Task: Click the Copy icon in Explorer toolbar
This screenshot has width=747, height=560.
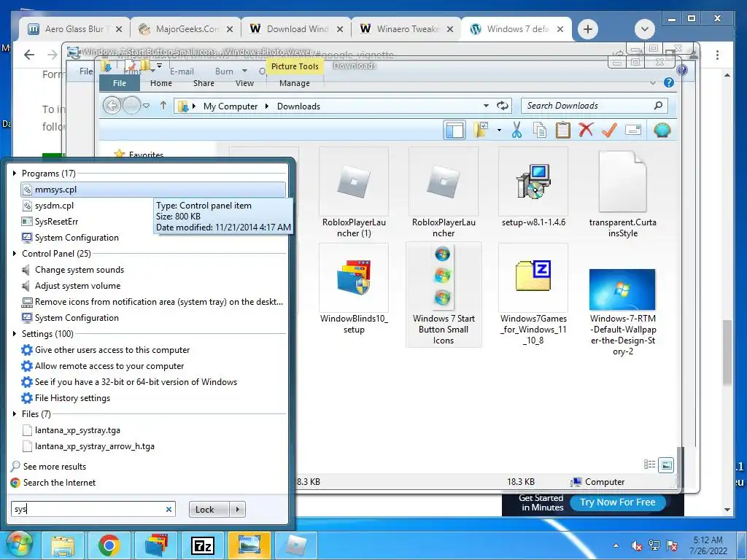Action: [x=540, y=130]
